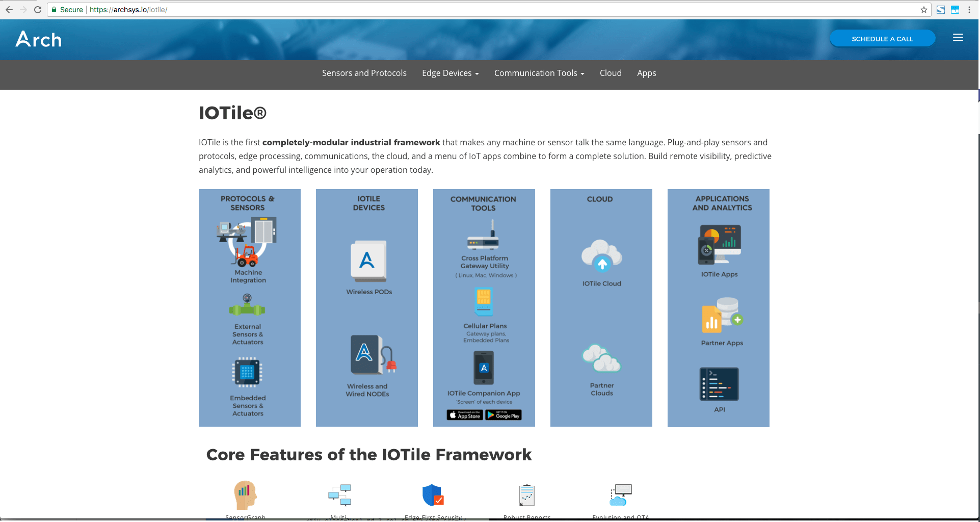
Task: Open the Cloud navigation item
Action: pyautogui.click(x=610, y=73)
